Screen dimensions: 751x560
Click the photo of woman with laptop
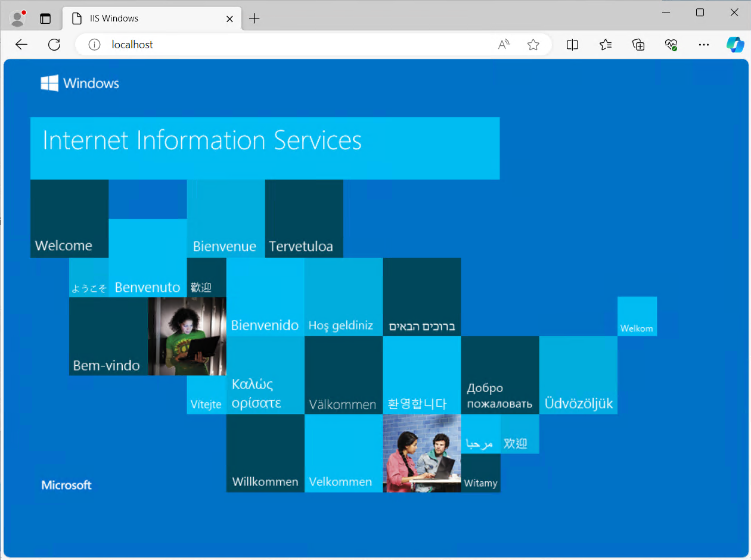pyautogui.click(x=187, y=336)
